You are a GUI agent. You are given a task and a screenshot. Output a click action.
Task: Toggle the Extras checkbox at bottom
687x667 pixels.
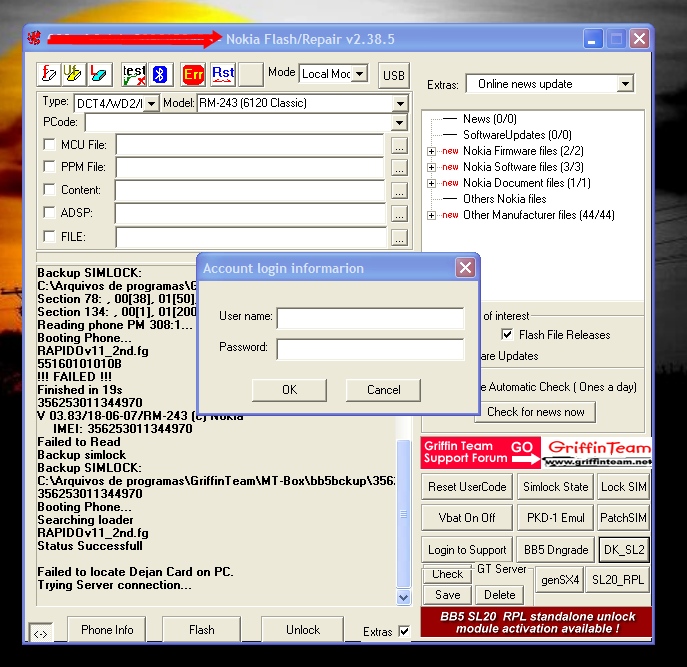(x=404, y=631)
